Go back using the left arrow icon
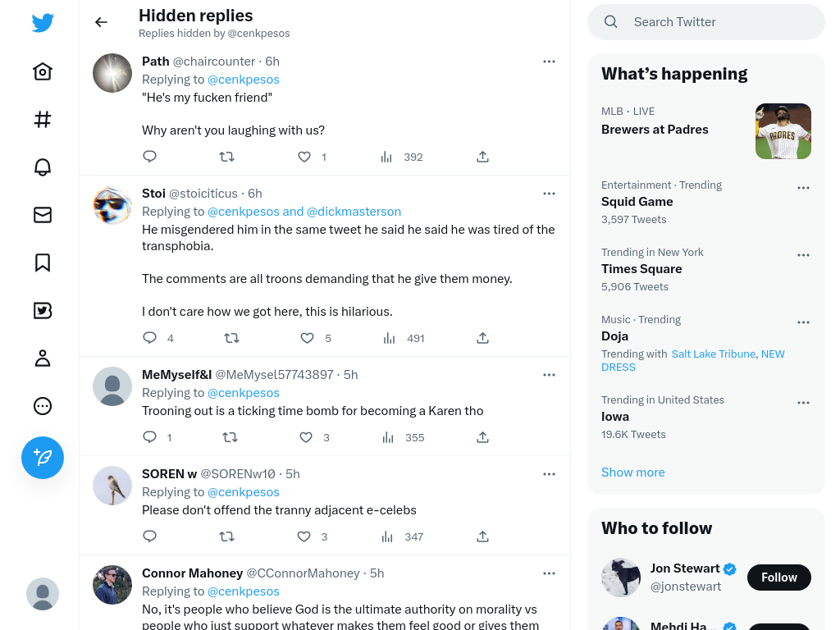 click(x=101, y=22)
